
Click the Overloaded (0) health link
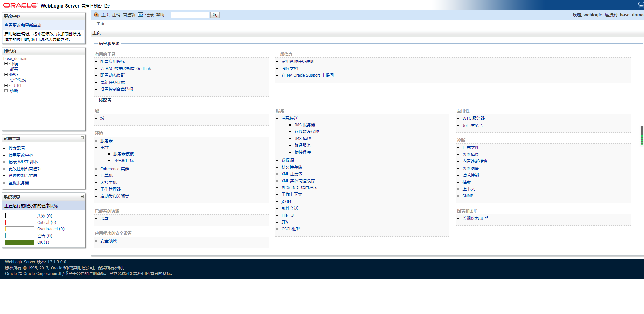click(51, 229)
